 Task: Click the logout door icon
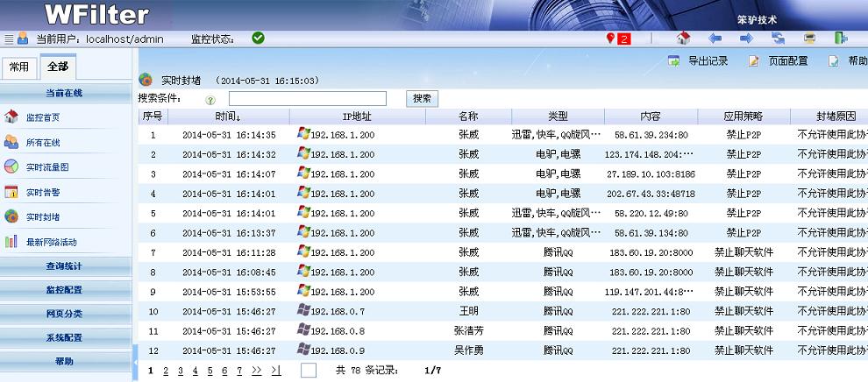(x=841, y=39)
